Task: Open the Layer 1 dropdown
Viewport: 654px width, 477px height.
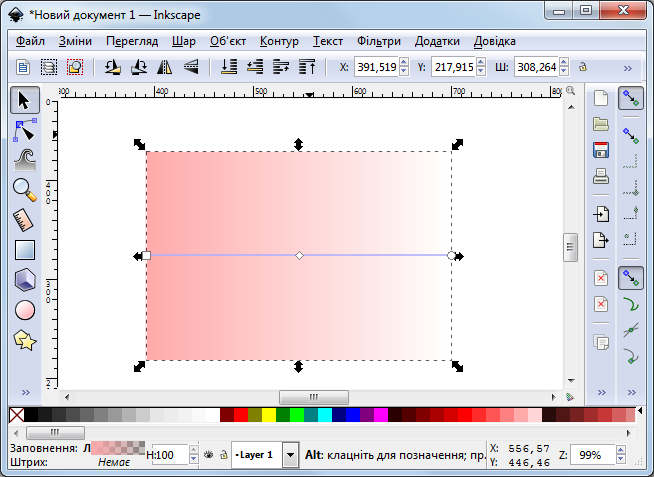Action: (x=290, y=455)
